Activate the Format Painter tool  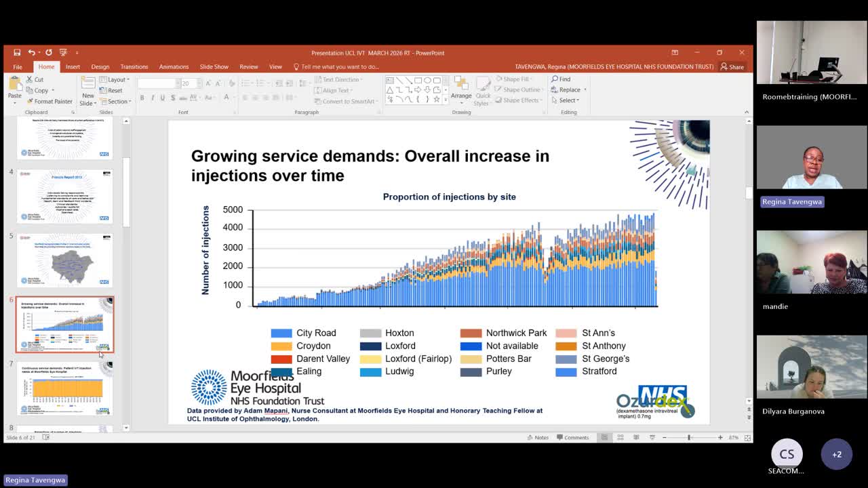pyautogui.click(x=49, y=102)
